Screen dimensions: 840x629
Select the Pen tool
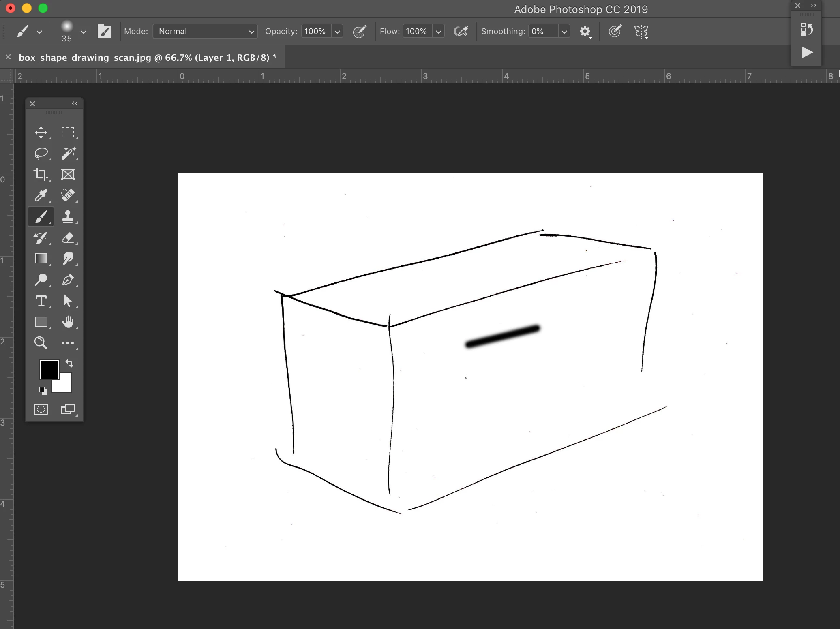pyautogui.click(x=68, y=280)
